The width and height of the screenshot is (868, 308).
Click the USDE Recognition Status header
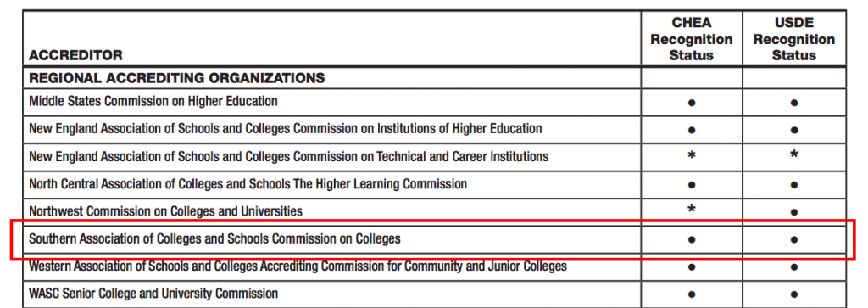coord(793,39)
